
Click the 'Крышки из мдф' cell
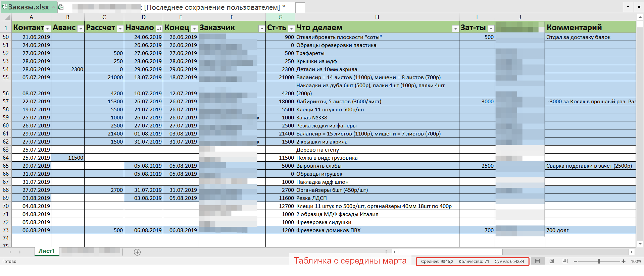click(377, 61)
